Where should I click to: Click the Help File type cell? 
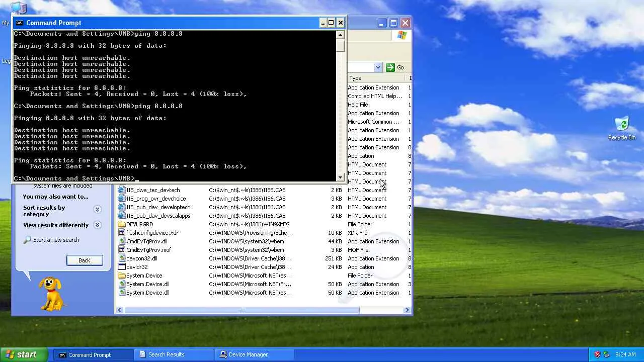click(x=358, y=105)
